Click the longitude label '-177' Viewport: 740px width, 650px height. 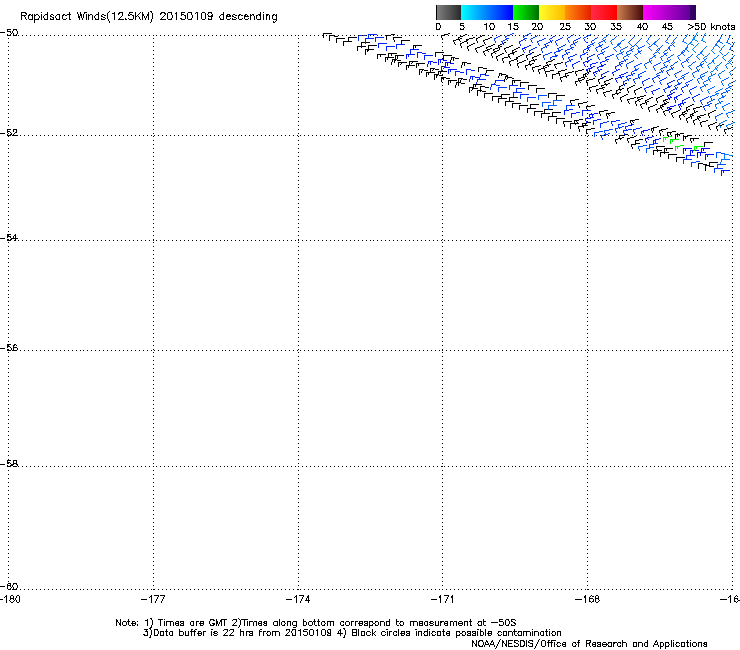(x=153, y=599)
